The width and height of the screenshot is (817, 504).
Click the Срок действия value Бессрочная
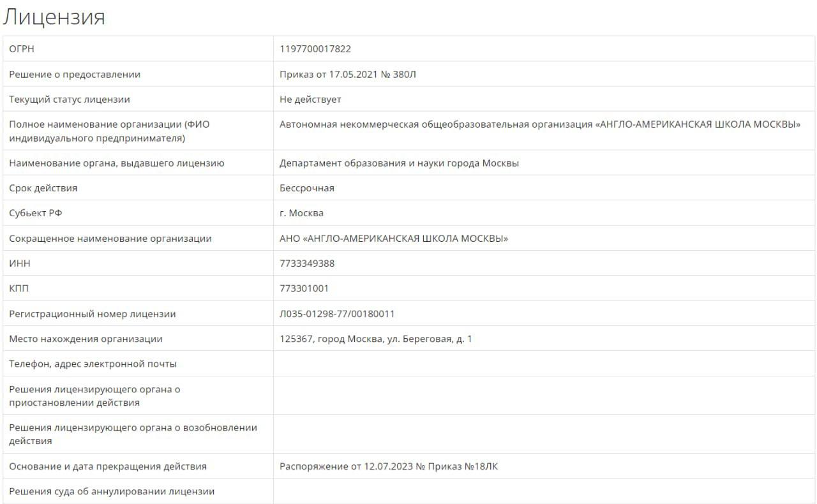tap(307, 188)
